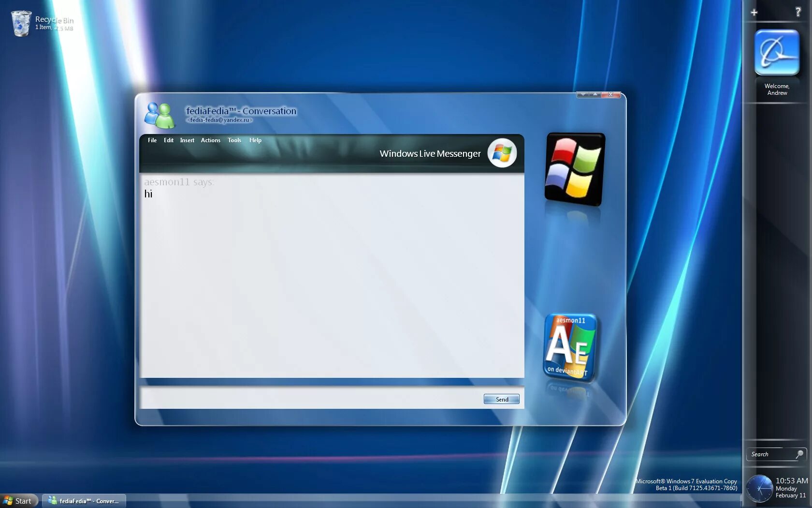Open the Edit menu

click(168, 140)
